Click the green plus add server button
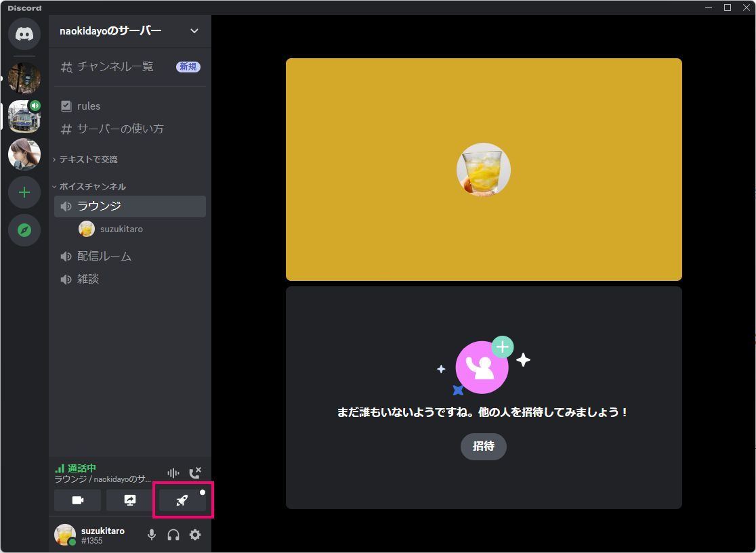The image size is (756, 553). tap(24, 193)
